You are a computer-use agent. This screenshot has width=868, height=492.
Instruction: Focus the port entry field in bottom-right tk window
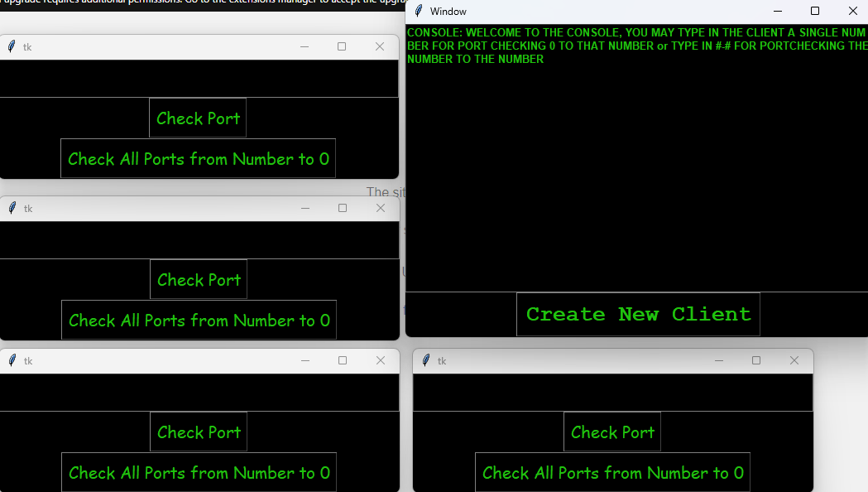click(x=612, y=393)
